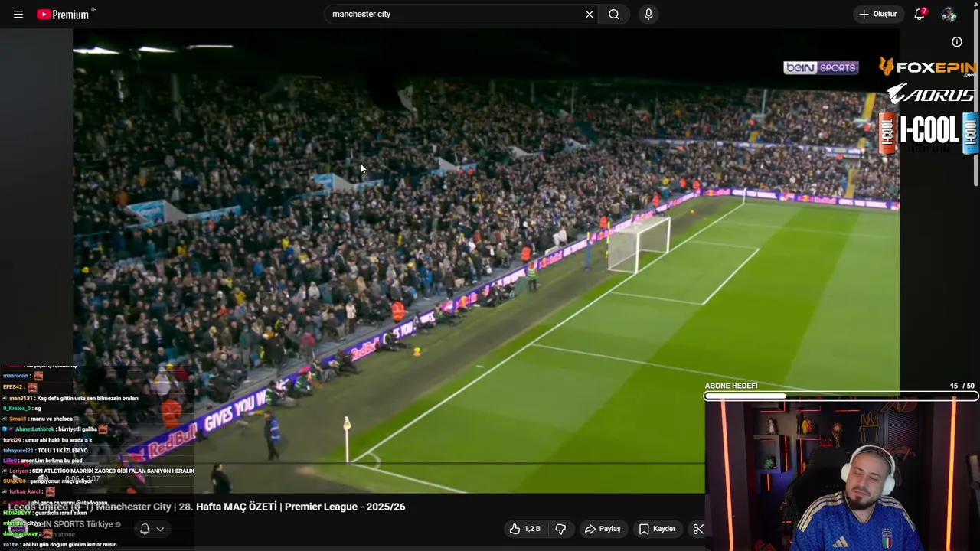Click the FOXEPIN sponsor logo
Image resolution: width=980 pixels, height=551 pixels.
(x=927, y=67)
